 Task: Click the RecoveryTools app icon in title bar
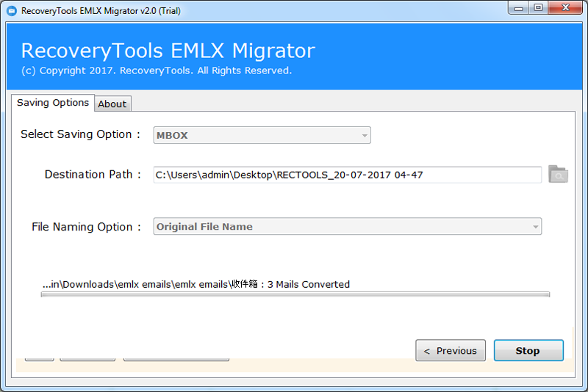pos(12,11)
